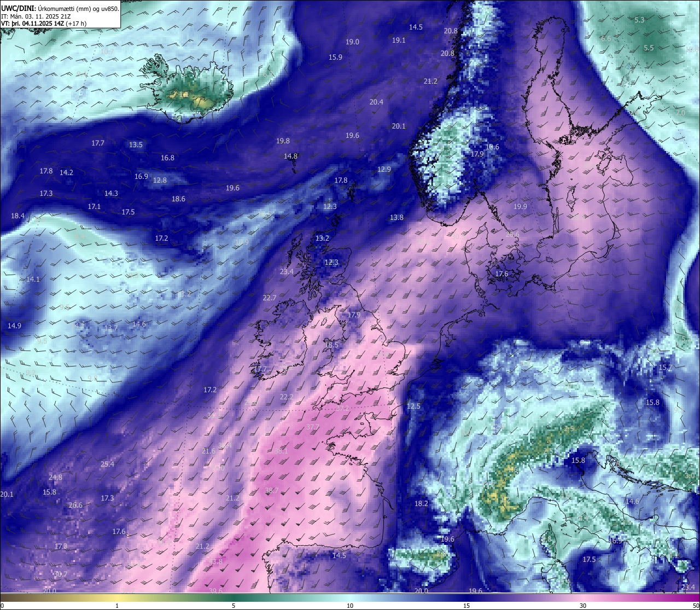Screen dimensions: 700x610
Task: Click the map value 17.1
Action: tap(94, 207)
